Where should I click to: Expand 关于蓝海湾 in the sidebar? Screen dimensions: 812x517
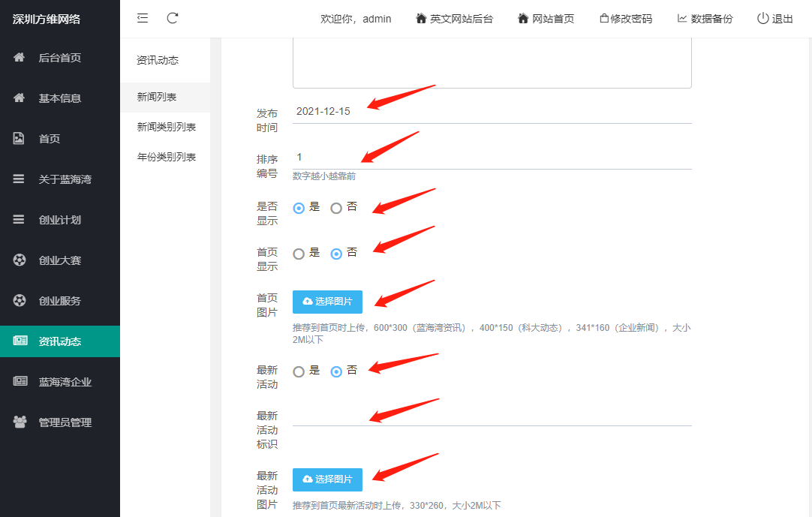click(65, 179)
